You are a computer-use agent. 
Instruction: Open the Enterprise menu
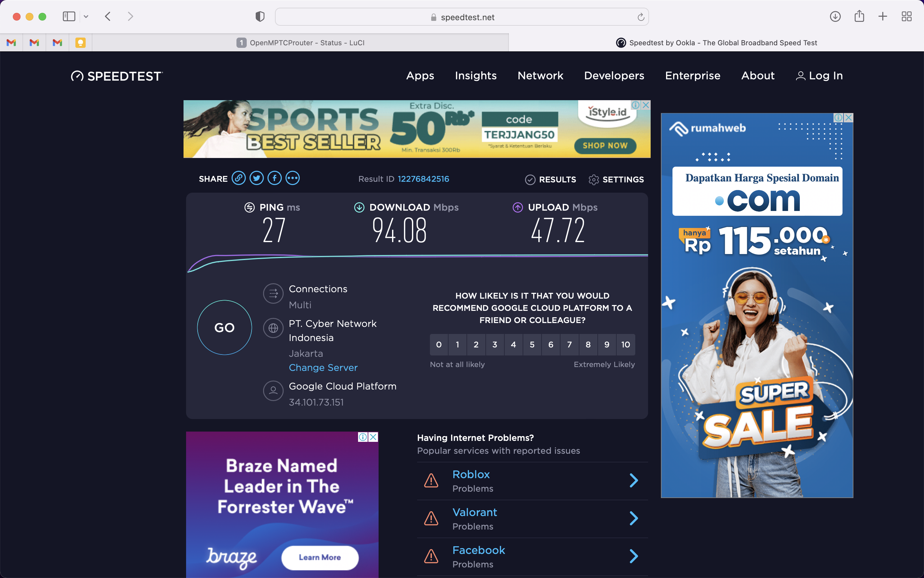(x=693, y=76)
